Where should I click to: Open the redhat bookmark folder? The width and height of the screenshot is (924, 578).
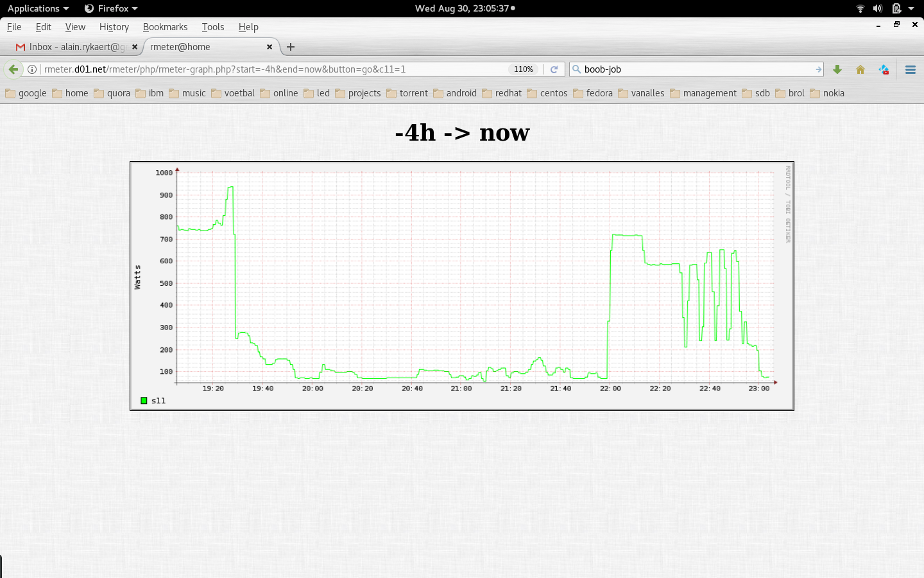point(502,93)
